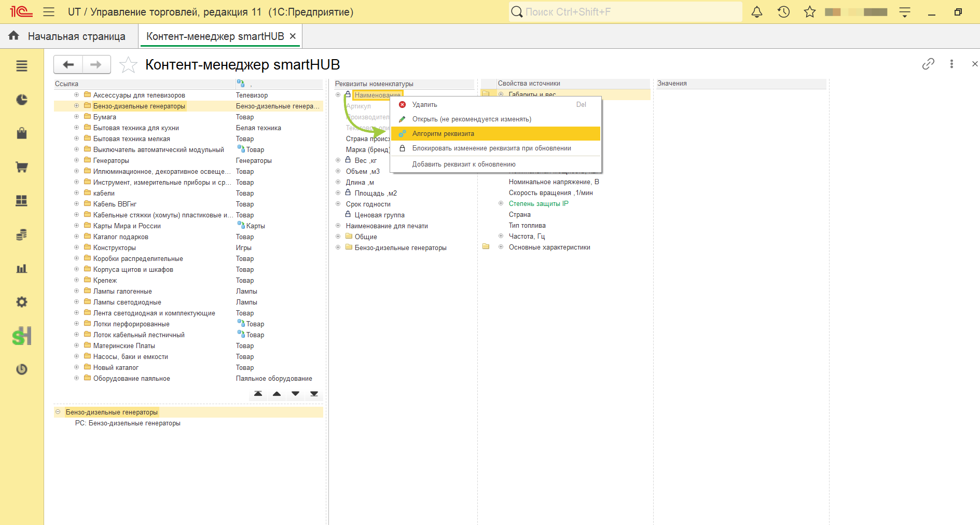Select the Степень защиты IP property
Screen dimensions: 980x525
click(x=539, y=204)
